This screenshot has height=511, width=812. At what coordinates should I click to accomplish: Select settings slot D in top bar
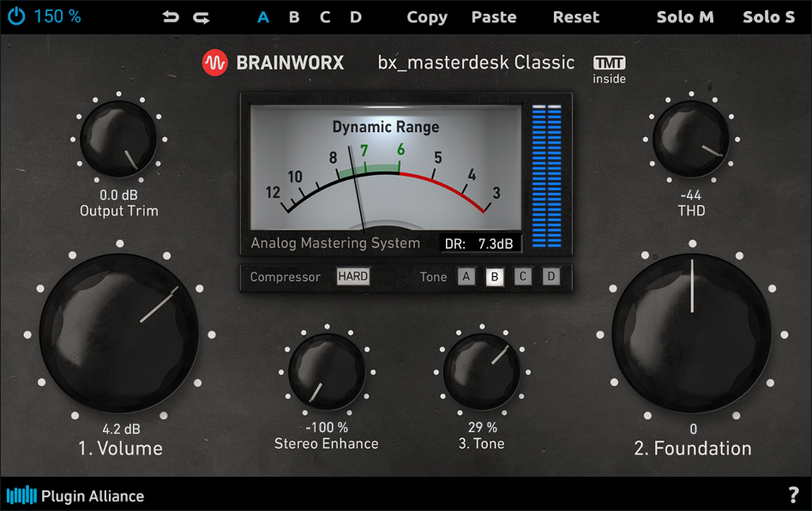pos(355,17)
